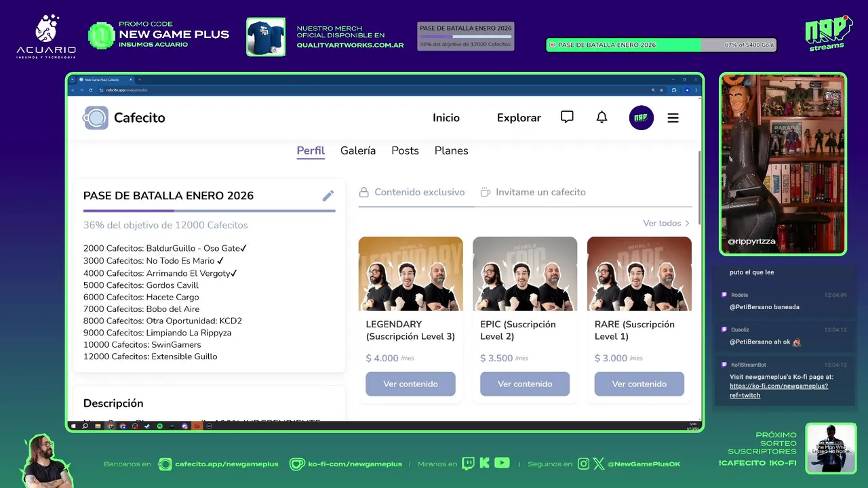Go to Inicio in the Cafecito header
Image resolution: width=868 pixels, height=488 pixels.
pyautogui.click(x=446, y=118)
